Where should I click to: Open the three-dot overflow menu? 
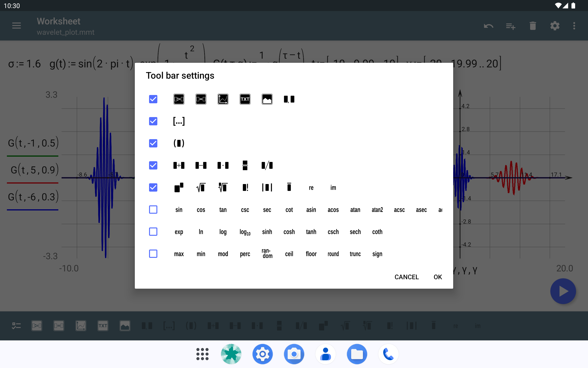[574, 26]
